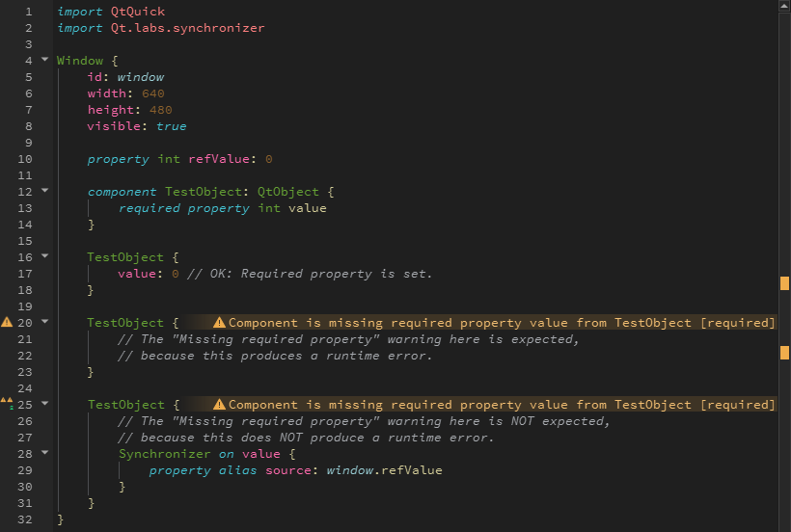Collapse the Window block at line 4

[x=44, y=60]
